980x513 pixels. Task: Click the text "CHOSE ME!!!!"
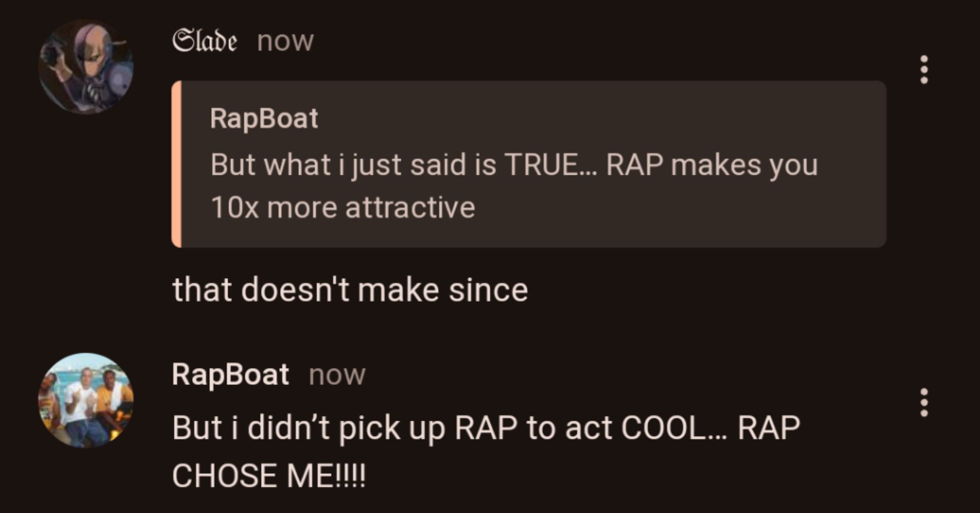pos(268,476)
